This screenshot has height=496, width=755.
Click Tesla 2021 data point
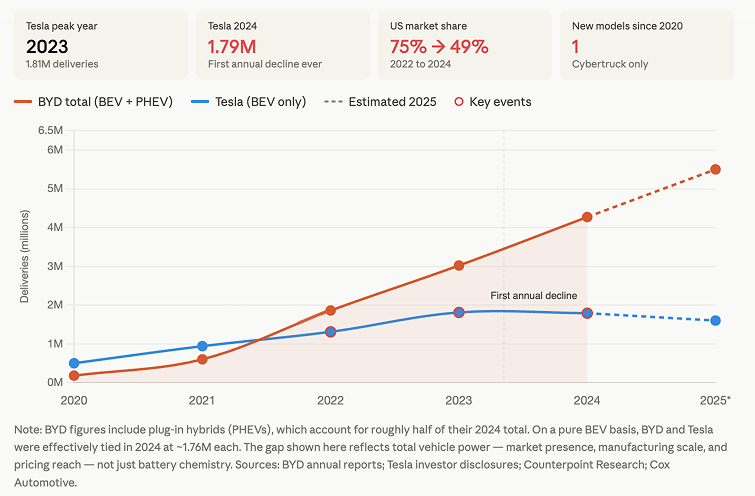point(202,346)
